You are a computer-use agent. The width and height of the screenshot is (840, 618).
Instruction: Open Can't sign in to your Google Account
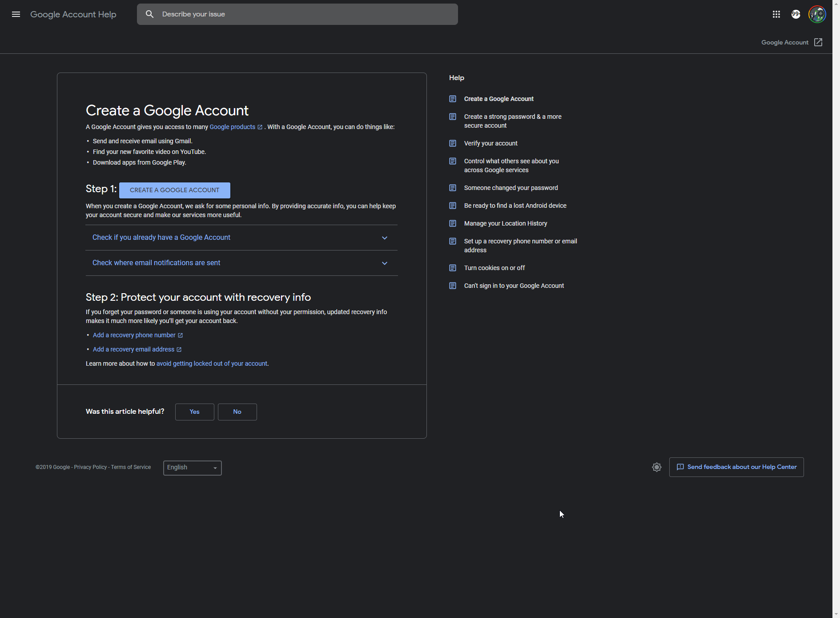coord(514,286)
